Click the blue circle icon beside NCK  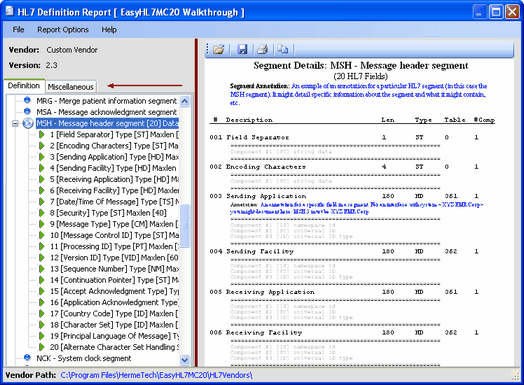27,357
